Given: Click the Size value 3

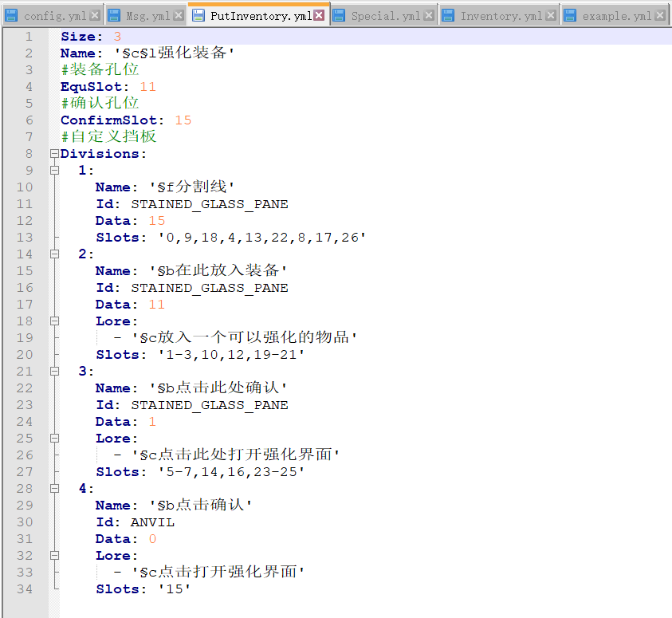Looking at the screenshot, I should click(x=117, y=37).
